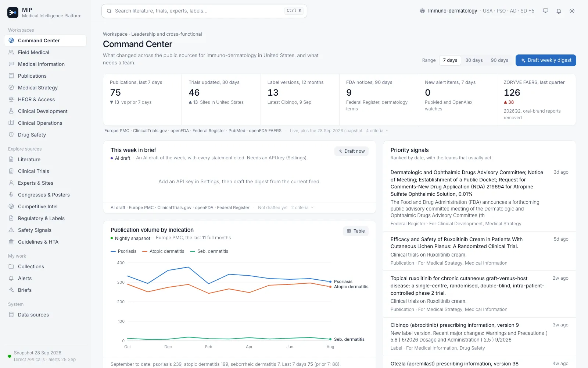Click the Atopic dermatitis legend color line
This screenshot has height=368, width=588.
pyautogui.click(x=145, y=251)
